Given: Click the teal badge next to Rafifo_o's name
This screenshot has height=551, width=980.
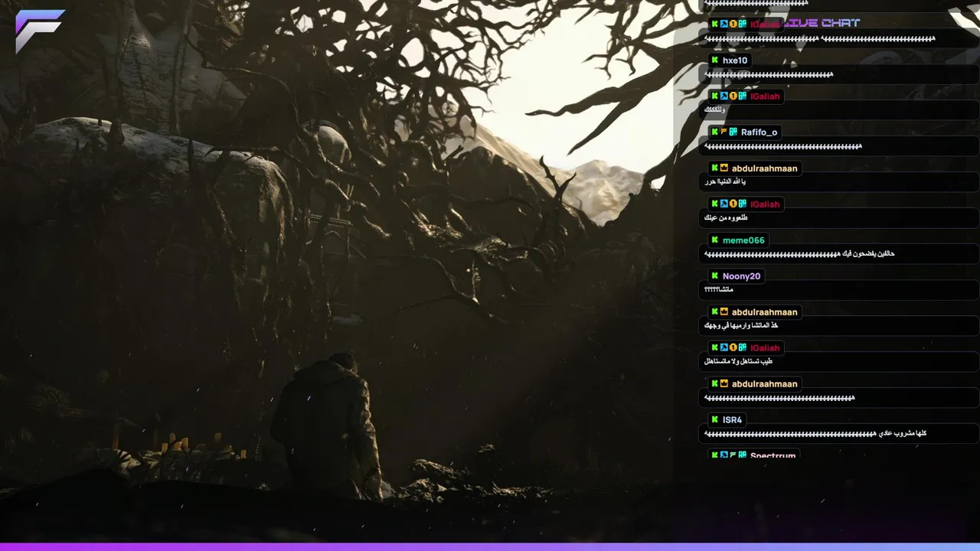Looking at the screenshot, I should (x=733, y=132).
